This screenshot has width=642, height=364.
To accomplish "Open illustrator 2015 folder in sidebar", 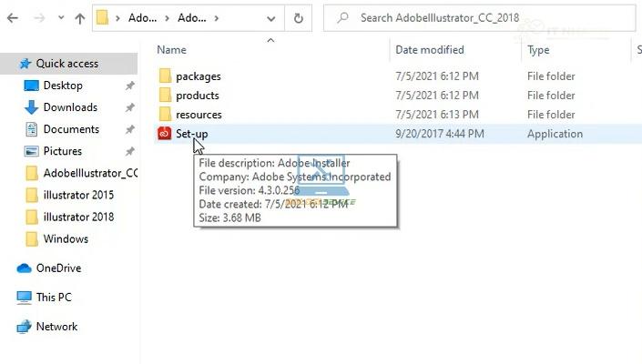I will 78,195.
